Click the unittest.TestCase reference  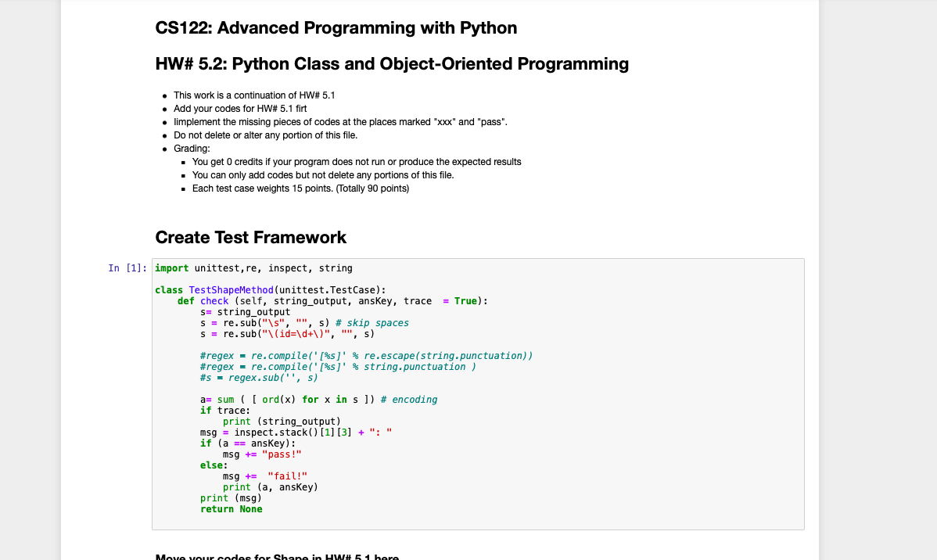(325, 289)
